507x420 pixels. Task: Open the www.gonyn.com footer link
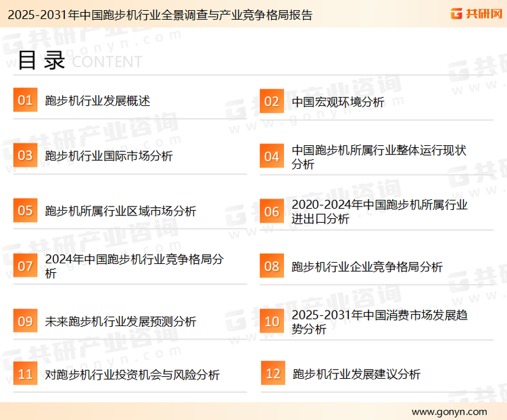point(449,412)
